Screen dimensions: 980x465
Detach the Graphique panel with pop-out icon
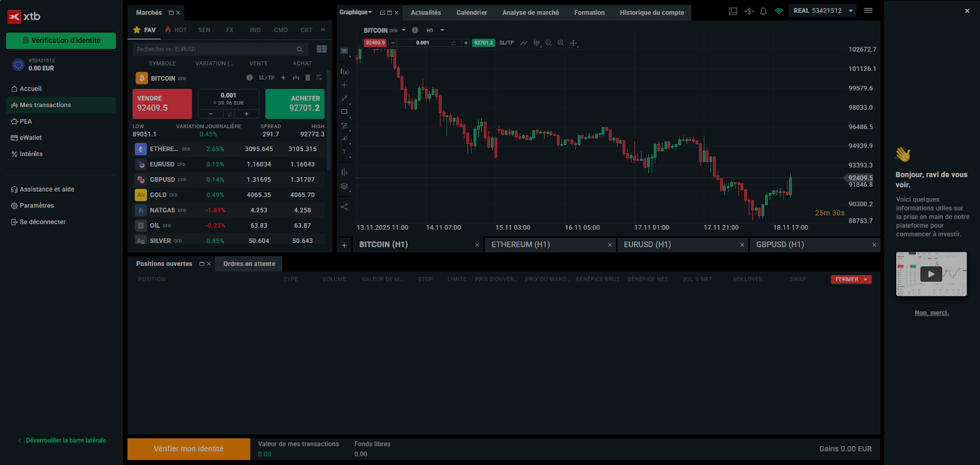382,13
